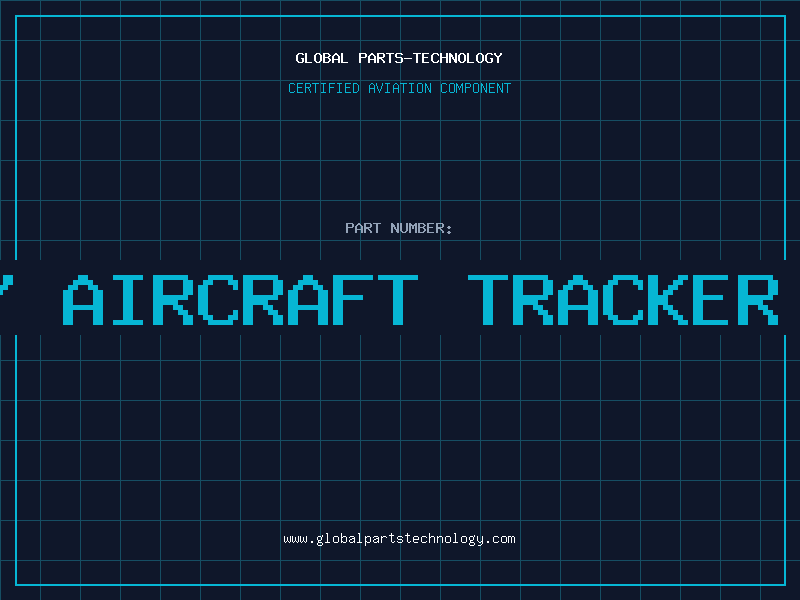Image resolution: width=800 pixels, height=600 pixels.
Task: Click the final R of TRACKER
Action: 758,300
